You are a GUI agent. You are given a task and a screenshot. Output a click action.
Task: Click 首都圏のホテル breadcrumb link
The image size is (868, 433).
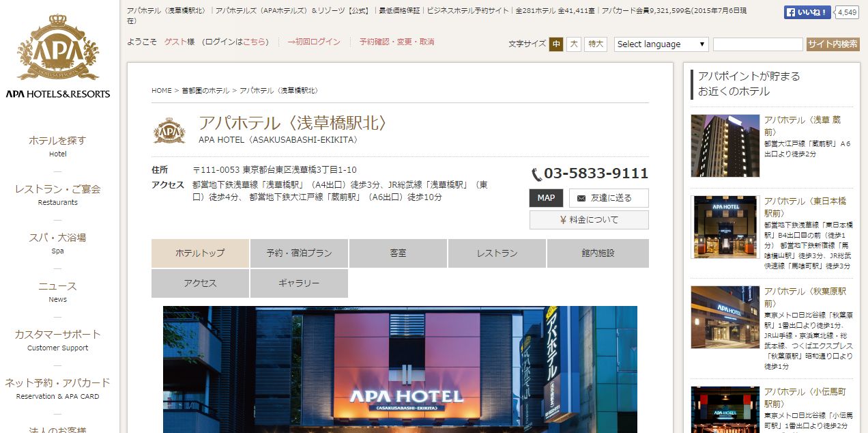[x=205, y=90]
